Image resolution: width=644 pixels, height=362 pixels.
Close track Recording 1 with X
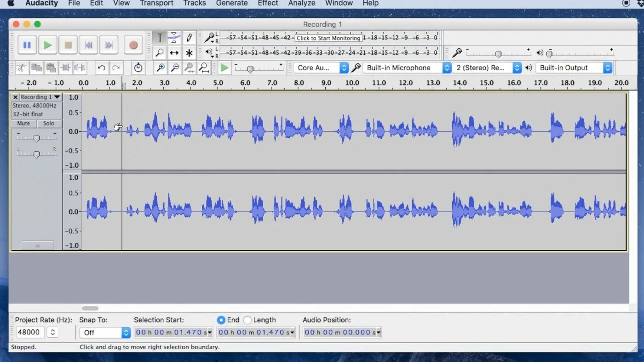tap(15, 97)
